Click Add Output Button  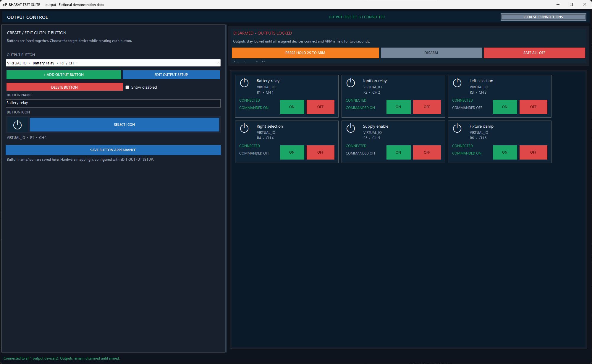pyautogui.click(x=64, y=75)
